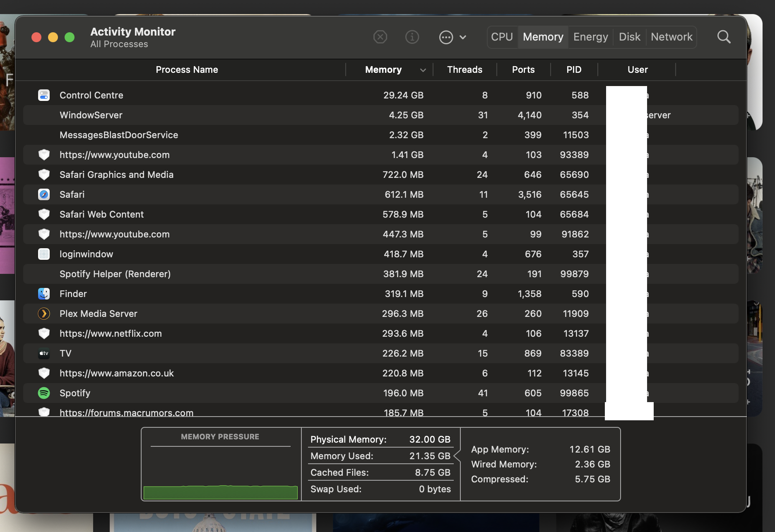This screenshot has width=775, height=532.
Task: Open the Energy tab
Action: coord(591,37)
